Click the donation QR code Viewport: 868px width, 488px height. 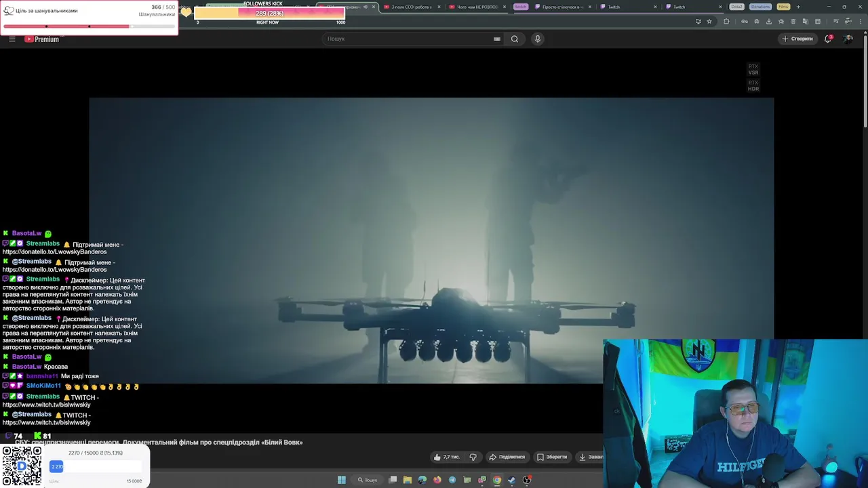tap(22, 466)
